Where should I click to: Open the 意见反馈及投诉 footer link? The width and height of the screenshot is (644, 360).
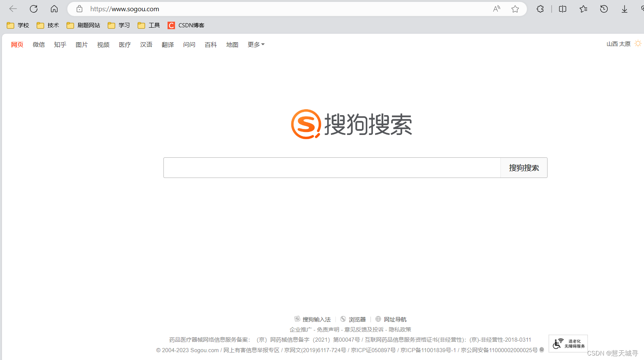tap(364, 329)
